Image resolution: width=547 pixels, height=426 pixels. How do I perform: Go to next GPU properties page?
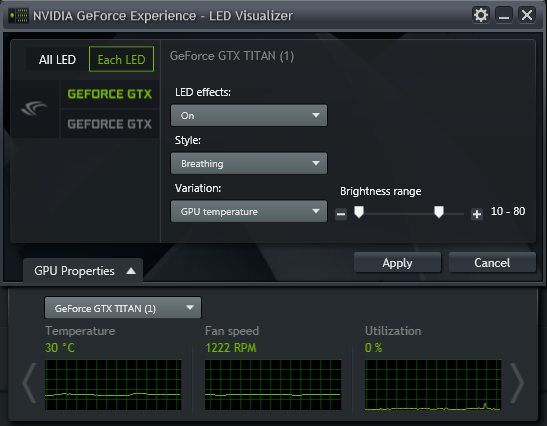coord(517,383)
